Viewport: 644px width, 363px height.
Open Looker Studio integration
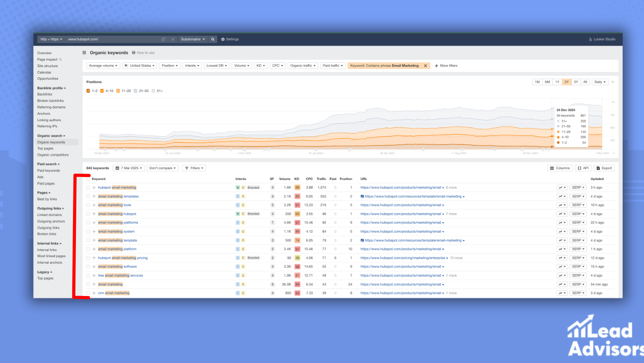[x=602, y=39]
